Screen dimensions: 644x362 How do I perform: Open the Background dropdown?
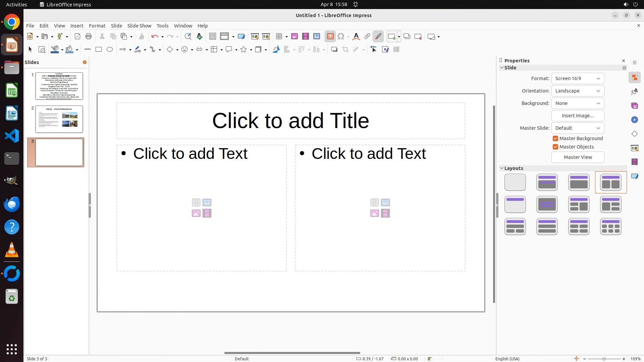tap(578, 103)
